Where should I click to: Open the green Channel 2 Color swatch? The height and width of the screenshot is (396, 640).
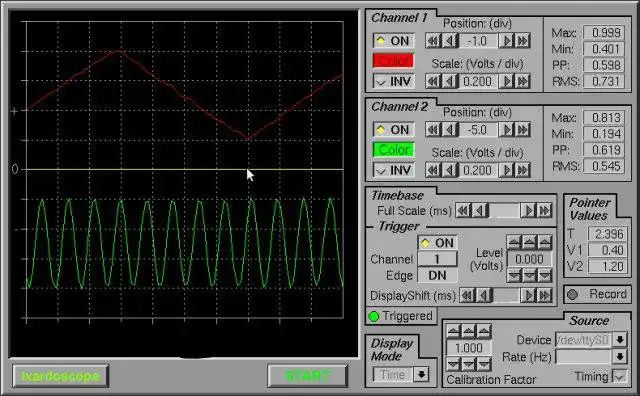pos(393,150)
